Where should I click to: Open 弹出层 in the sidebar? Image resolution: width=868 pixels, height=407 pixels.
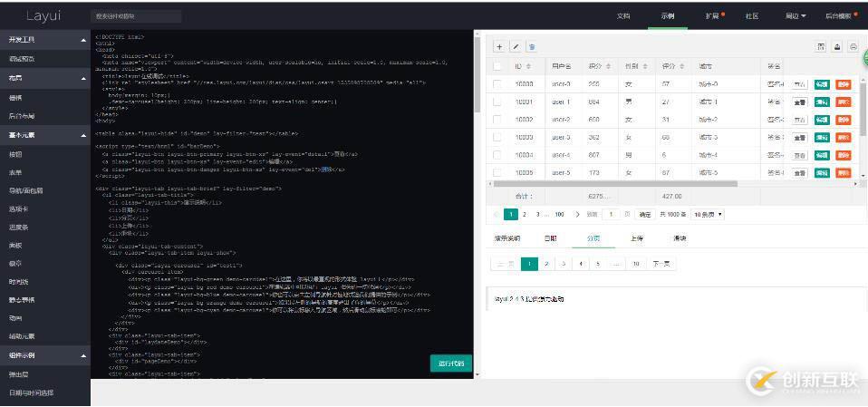click(x=18, y=374)
